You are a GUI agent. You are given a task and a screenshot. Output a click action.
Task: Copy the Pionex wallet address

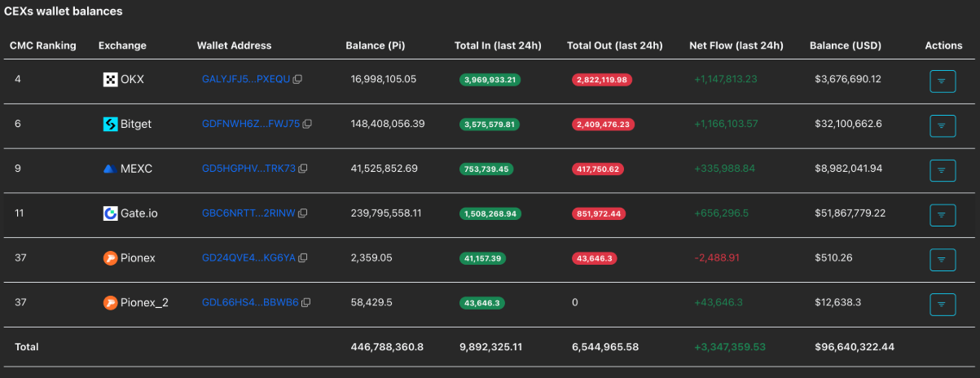click(303, 258)
